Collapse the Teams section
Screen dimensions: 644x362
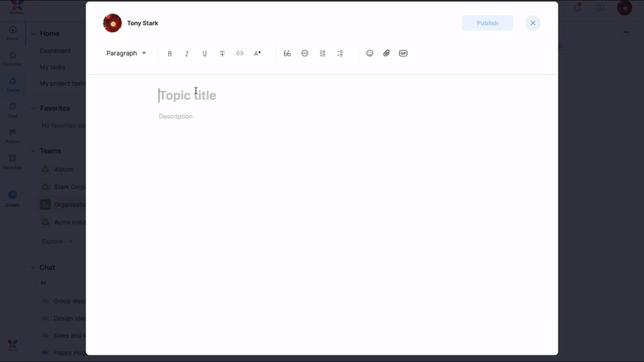pos(33,151)
